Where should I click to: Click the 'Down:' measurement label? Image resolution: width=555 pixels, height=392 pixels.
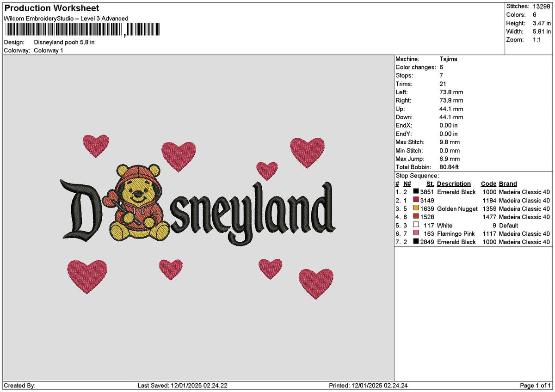click(x=404, y=117)
